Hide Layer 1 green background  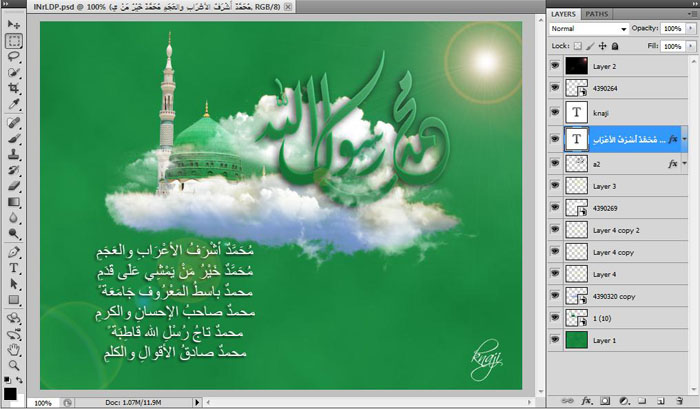click(555, 340)
